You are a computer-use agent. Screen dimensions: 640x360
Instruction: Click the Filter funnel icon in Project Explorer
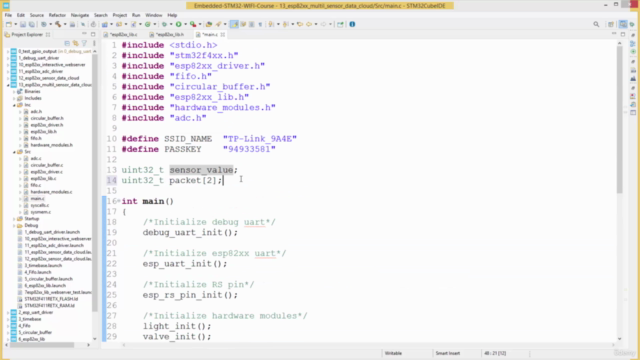tap(84, 43)
